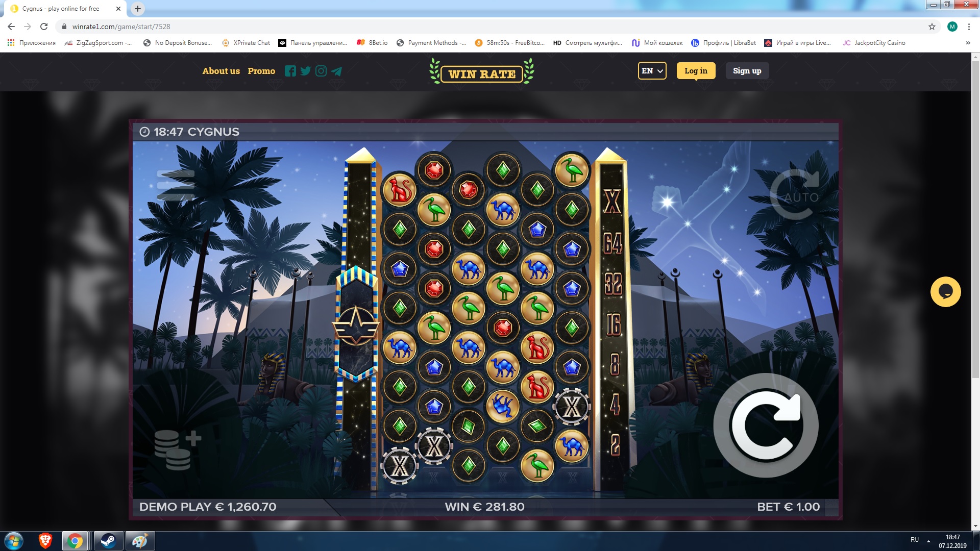Expand the EN language dropdown

(x=652, y=71)
